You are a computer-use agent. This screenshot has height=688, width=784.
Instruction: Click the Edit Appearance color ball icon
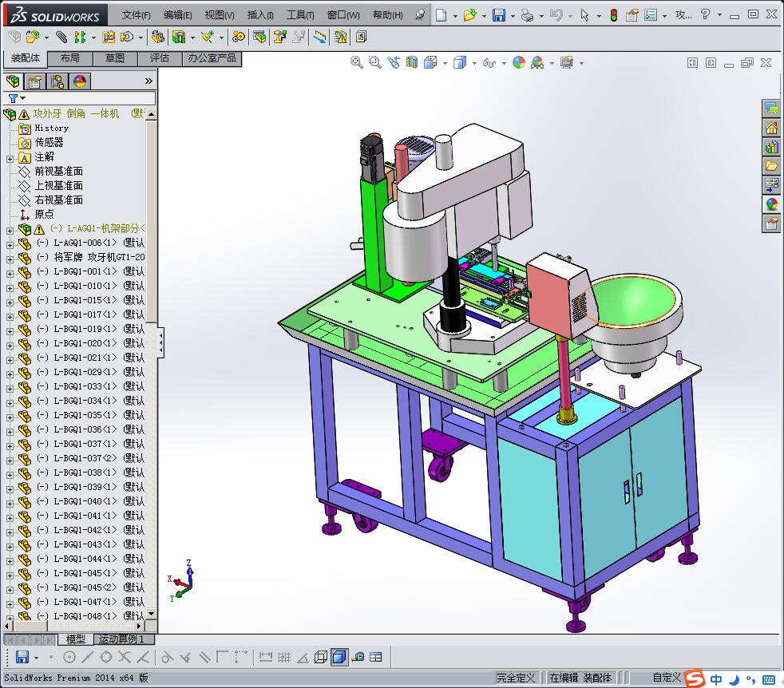pyautogui.click(x=519, y=62)
